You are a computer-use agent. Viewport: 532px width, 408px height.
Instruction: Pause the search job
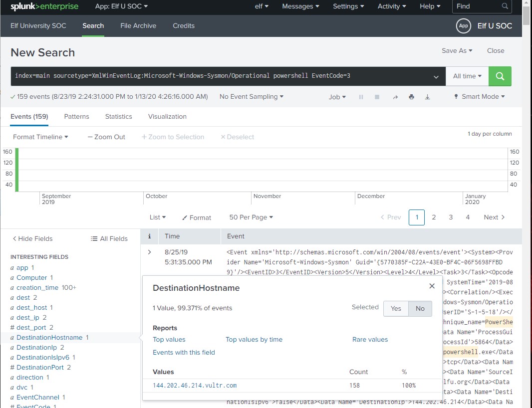point(361,97)
